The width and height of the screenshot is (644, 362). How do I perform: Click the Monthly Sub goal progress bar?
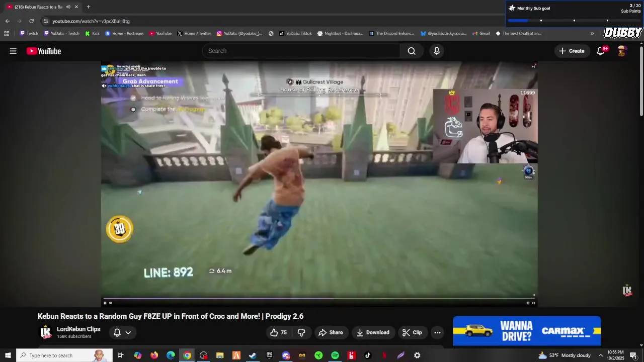574,21
